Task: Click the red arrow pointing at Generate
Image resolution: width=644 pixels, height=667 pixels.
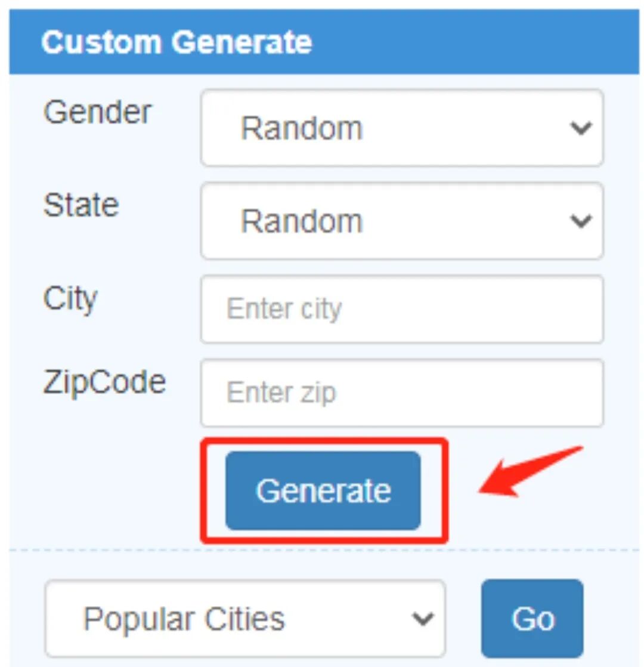Action: click(x=530, y=471)
